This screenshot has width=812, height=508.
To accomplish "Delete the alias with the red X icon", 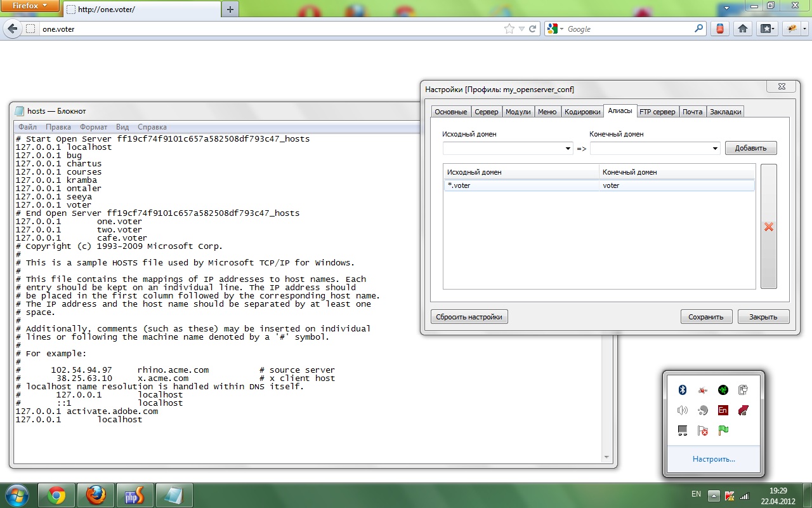I will [769, 227].
